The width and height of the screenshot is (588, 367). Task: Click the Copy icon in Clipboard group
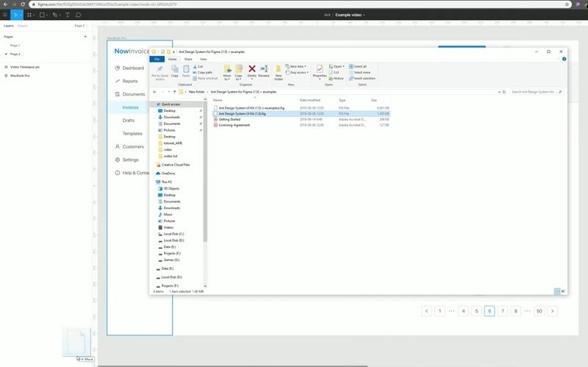tap(175, 71)
